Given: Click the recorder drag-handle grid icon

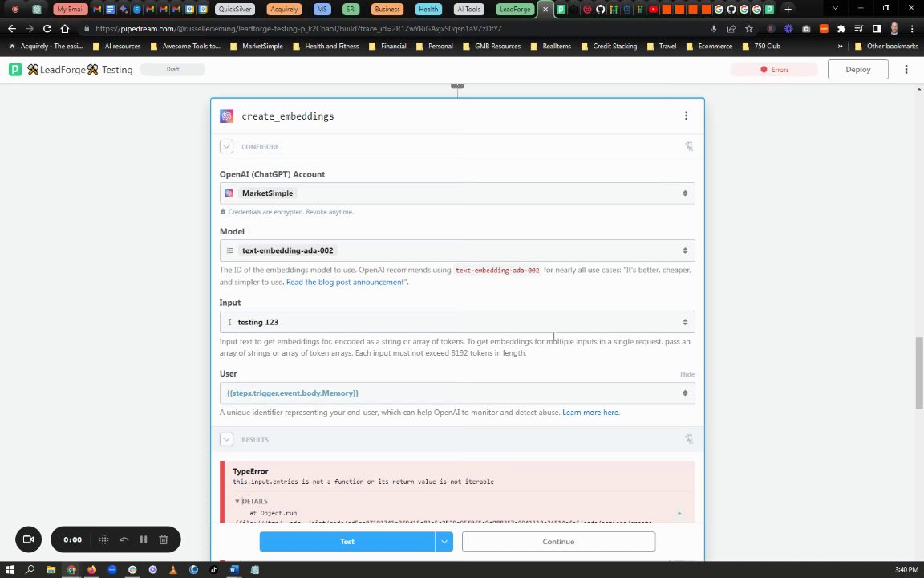Looking at the screenshot, I should [103, 539].
